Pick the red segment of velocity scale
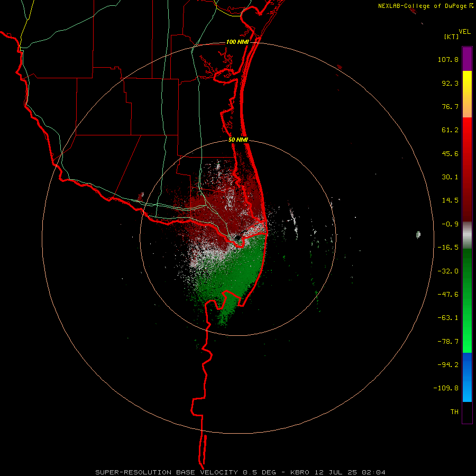The height and width of the screenshot is (476, 476). point(467,169)
